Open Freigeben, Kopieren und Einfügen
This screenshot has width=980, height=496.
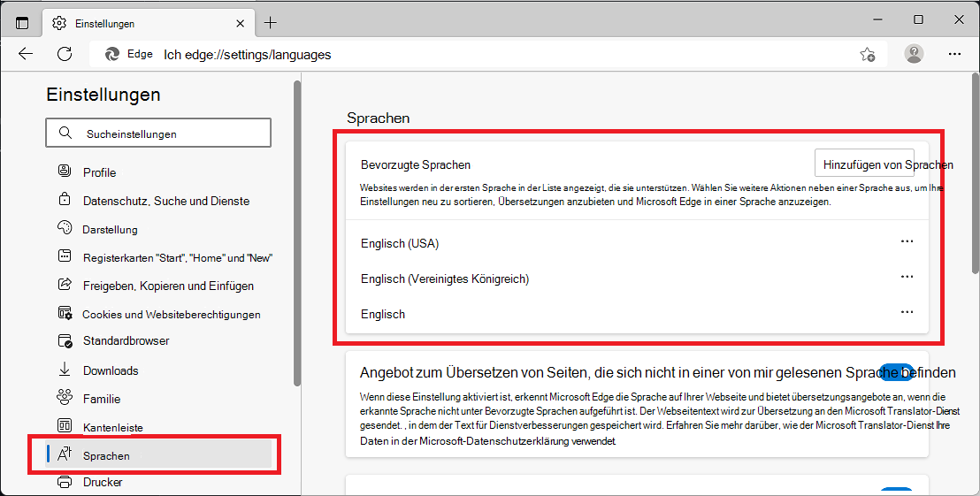168,286
